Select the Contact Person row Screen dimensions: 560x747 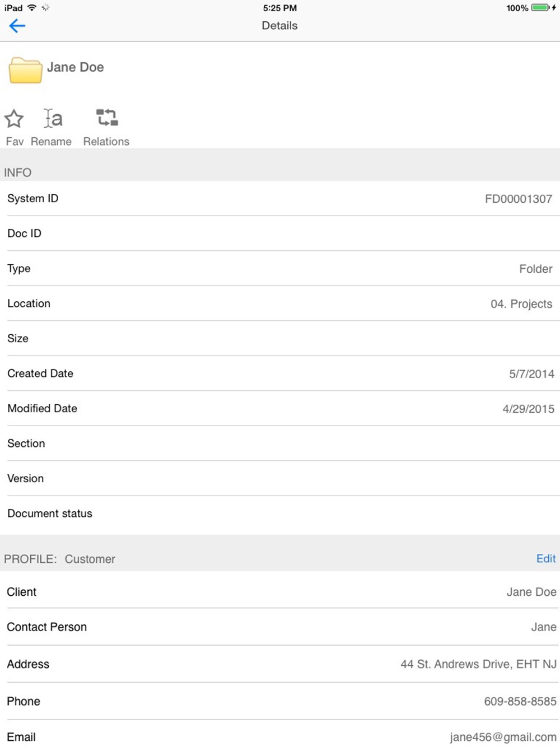pyautogui.click(x=280, y=627)
